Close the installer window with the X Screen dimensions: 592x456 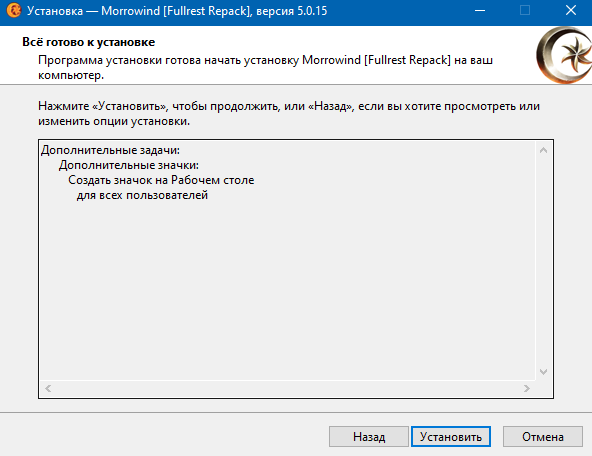tap(570, 11)
